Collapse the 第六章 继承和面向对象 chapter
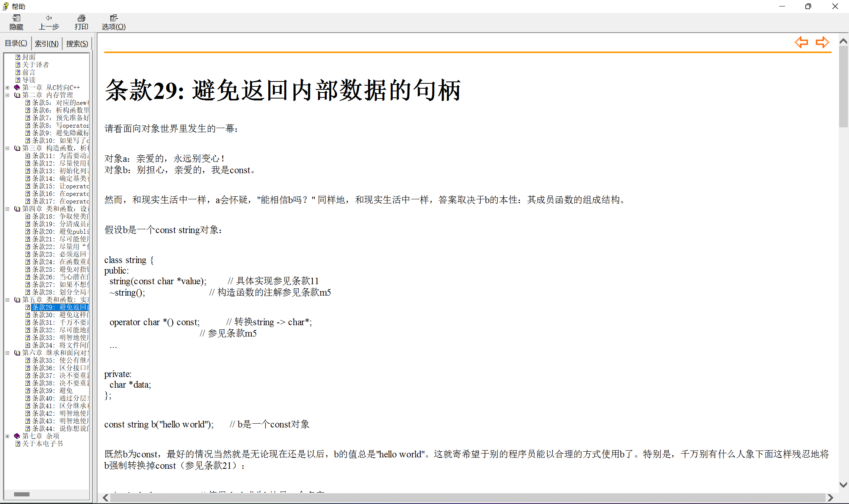Screen dimensions: 849x504 [8, 352]
